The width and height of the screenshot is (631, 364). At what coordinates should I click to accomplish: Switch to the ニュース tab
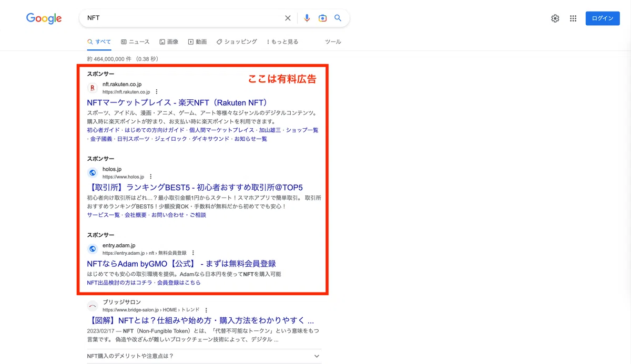point(135,41)
